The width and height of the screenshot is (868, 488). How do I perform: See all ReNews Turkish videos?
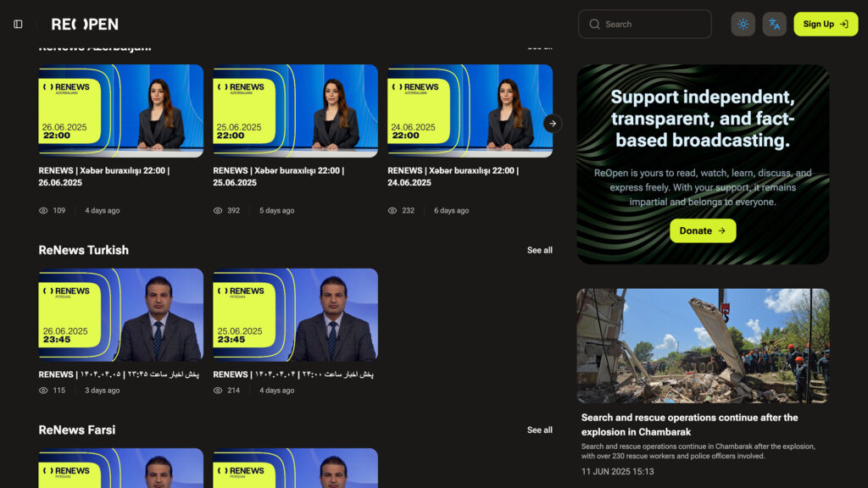(540, 251)
